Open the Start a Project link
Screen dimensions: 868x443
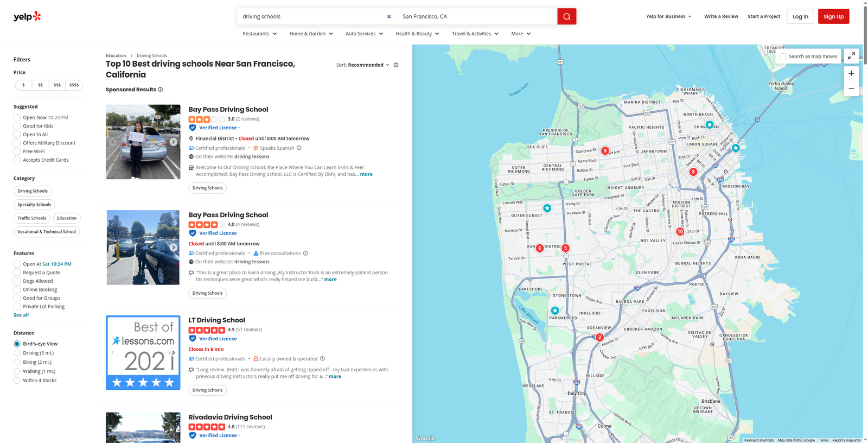pos(764,16)
